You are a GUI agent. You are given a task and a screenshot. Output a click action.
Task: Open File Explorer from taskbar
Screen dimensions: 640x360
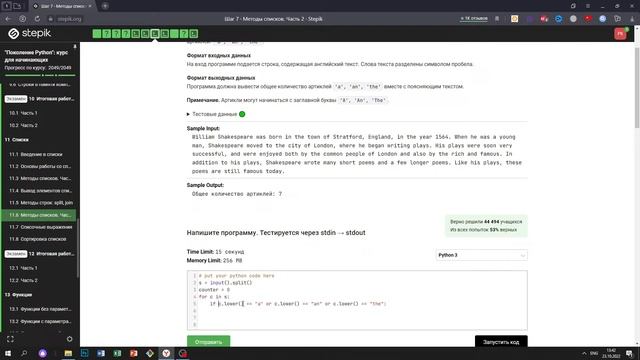[68, 353]
